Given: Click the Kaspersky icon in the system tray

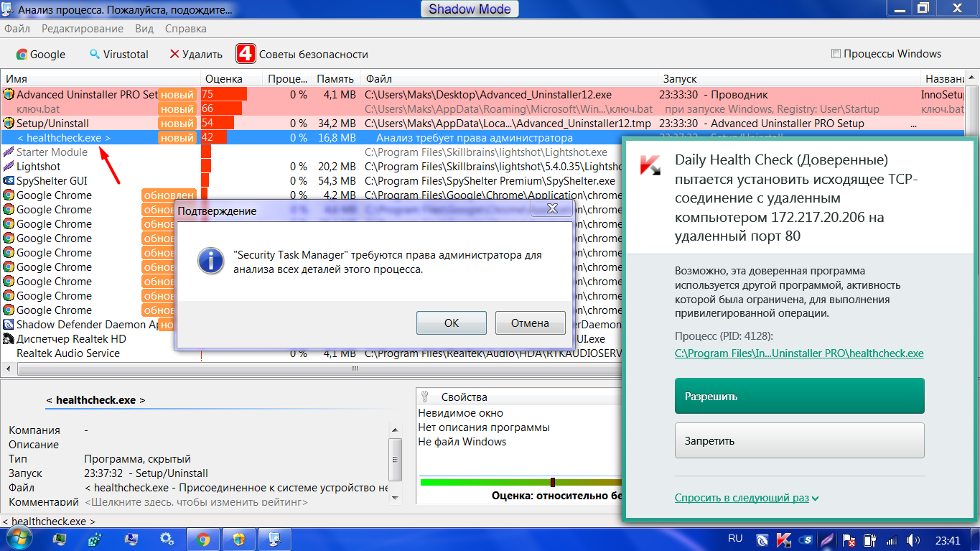Looking at the screenshot, I should click(x=784, y=539).
